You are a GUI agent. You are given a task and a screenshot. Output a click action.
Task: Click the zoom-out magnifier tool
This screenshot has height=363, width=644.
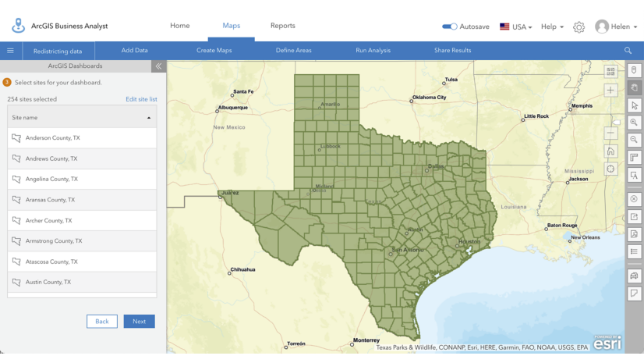point(634,140)
